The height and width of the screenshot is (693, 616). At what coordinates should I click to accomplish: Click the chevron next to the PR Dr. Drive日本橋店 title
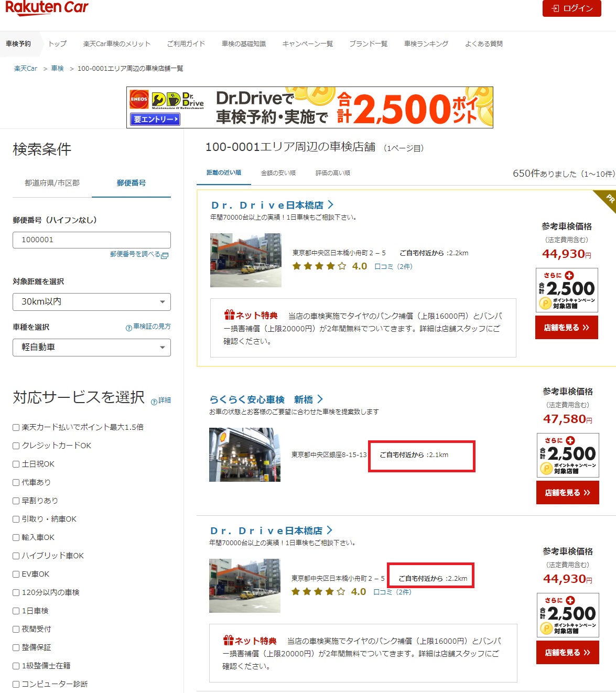click(330, 204)
